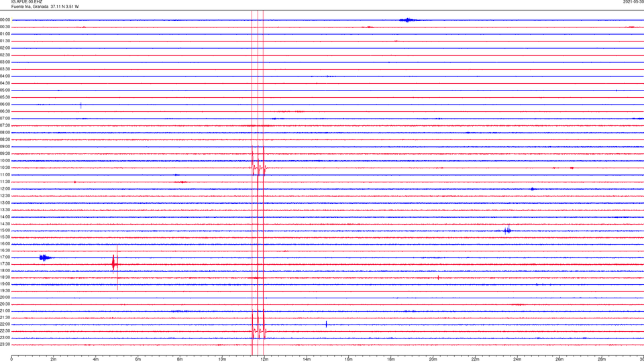644x362 pixels.
Task: Select the 17:00 trace time label
Action: pos(5,257)
